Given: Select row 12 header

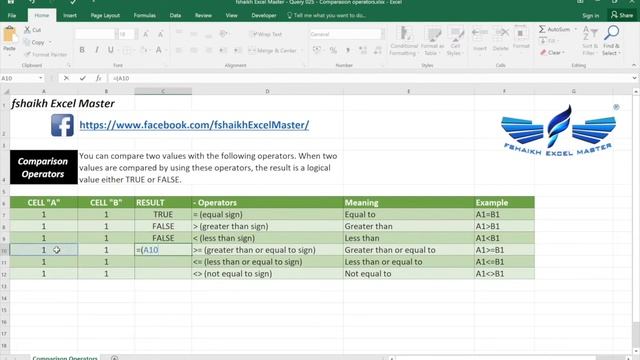Looking at the screenshot, I should pyautogui.click(x=4, y=274).
